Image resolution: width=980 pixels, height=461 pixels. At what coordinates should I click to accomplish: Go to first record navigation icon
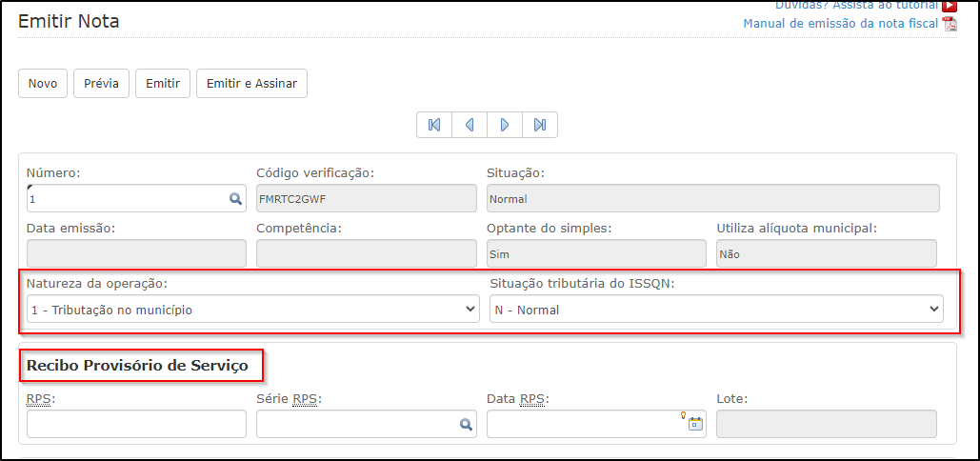pyautogui.click(x=433, y=125)
